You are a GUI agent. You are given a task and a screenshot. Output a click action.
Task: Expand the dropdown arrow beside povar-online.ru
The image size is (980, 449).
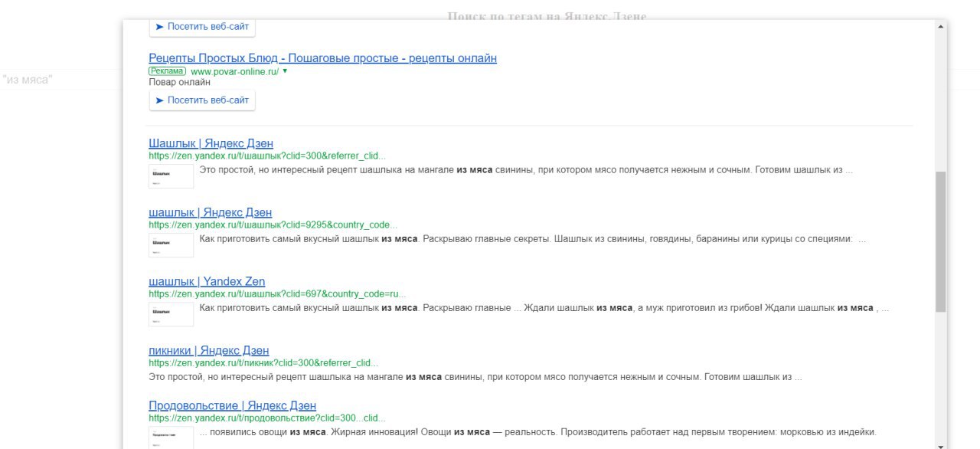point(285,71)
